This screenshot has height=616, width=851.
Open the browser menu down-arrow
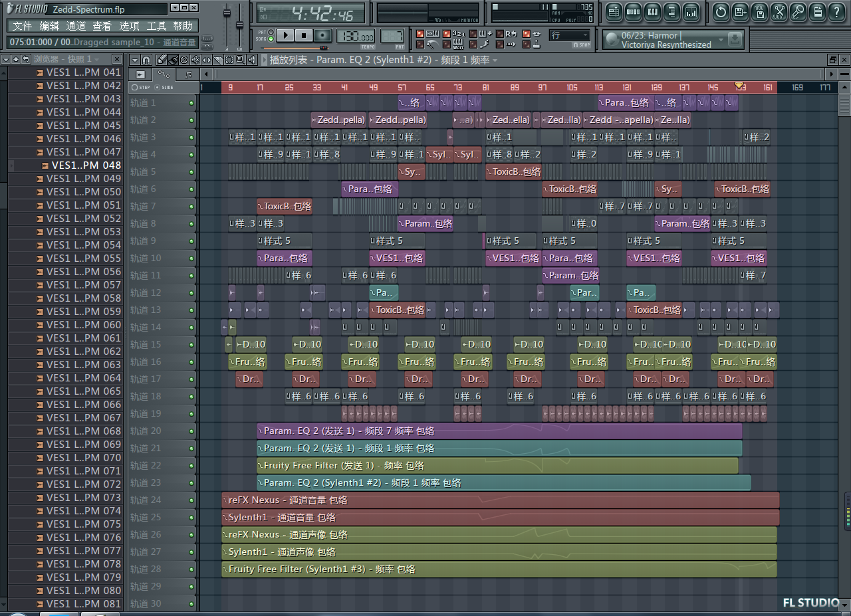click(x=6, y=59)
